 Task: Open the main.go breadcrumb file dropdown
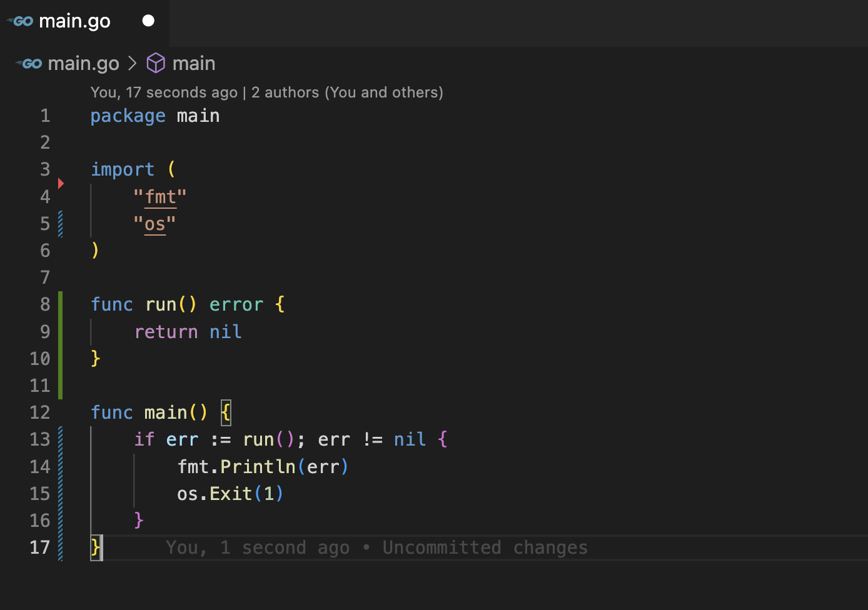pos(83,64)
